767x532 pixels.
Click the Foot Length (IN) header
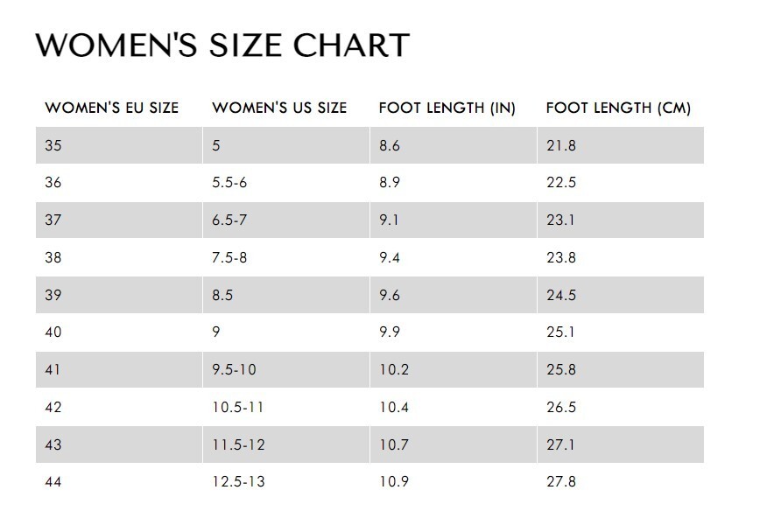(x=447, y=108)
